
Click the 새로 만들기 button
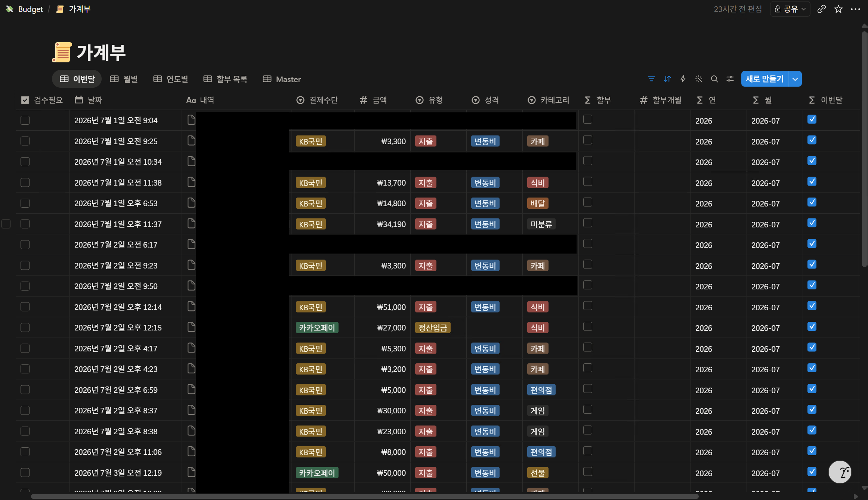tap(765, 79)
